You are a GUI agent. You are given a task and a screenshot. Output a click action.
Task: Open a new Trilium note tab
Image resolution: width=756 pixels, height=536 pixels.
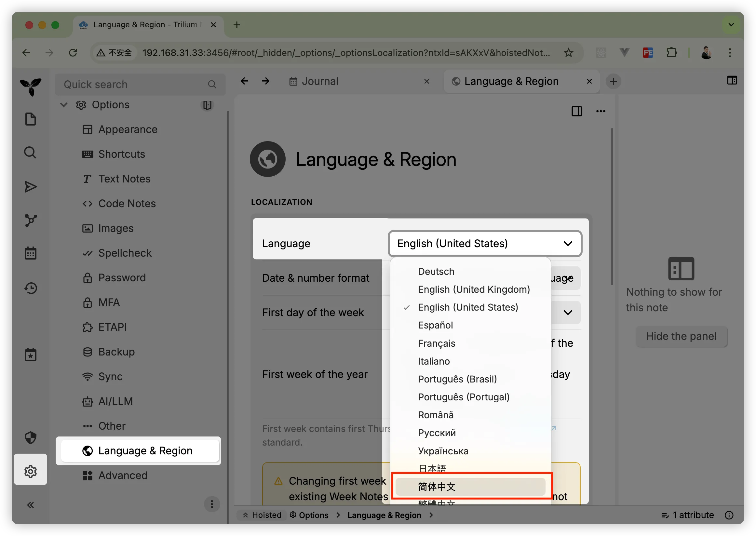point(614,82)
